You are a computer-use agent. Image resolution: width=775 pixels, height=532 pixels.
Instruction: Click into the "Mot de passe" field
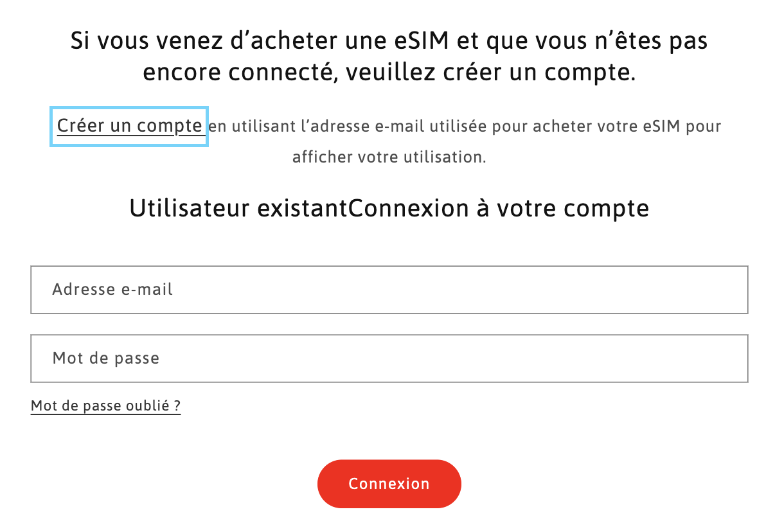389,359
